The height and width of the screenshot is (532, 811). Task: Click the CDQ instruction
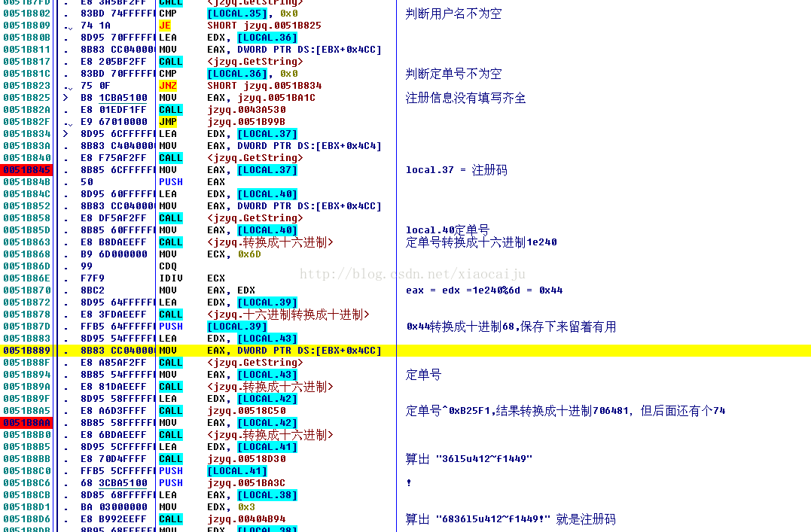(168, 266)
